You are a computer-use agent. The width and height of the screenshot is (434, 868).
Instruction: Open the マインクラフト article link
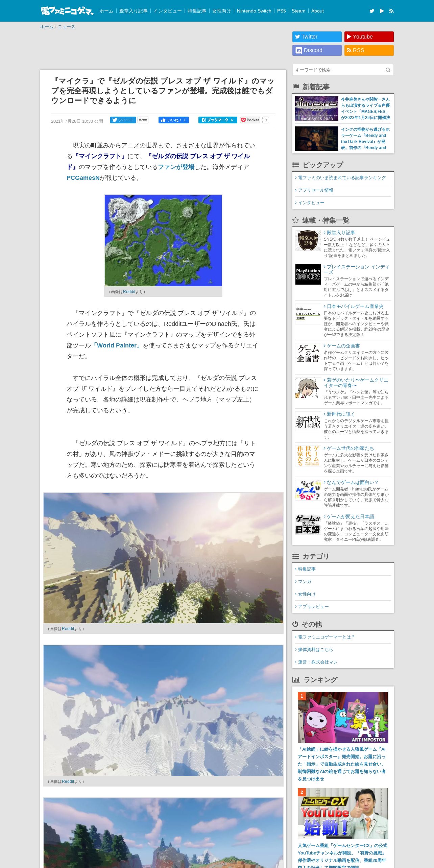tap(100, 156)
